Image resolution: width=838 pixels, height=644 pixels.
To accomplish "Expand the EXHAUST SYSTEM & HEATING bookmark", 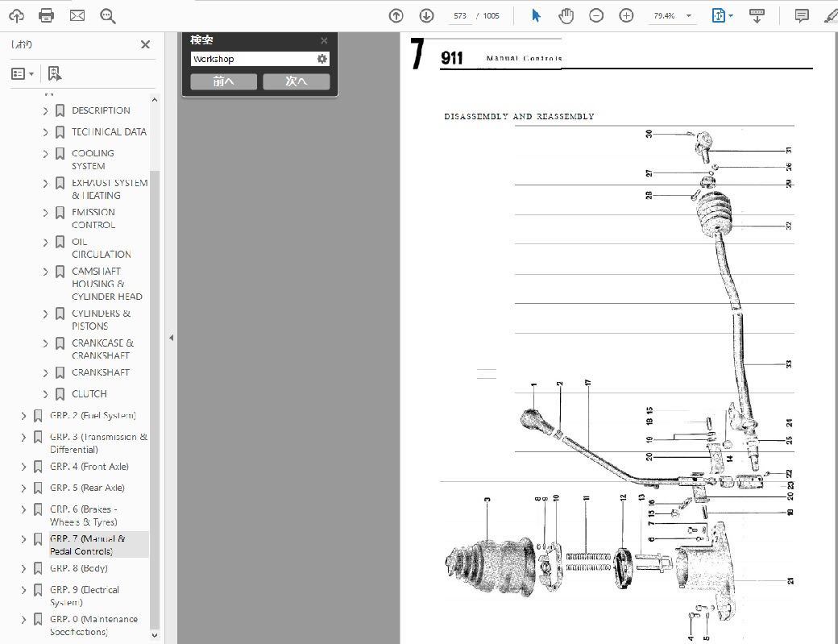I will point(45,183).
